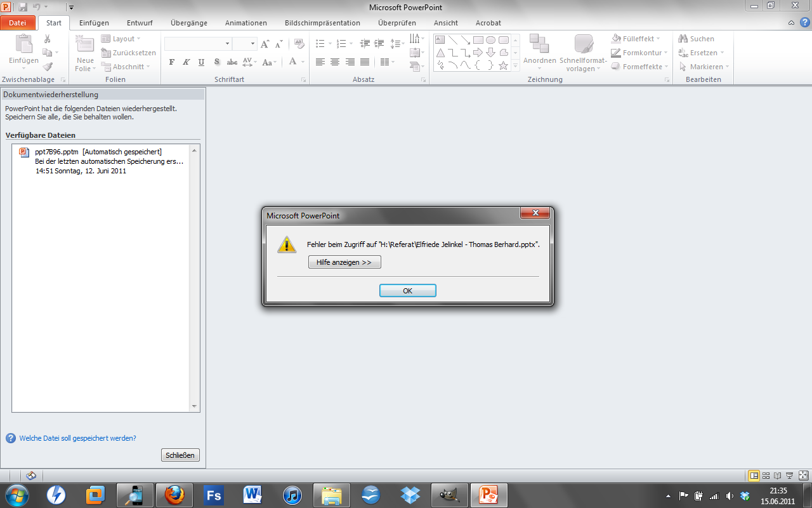Open the Schriftart dialog launcher
The height and width of the screenshot is (508, 812).
point(303,80)
